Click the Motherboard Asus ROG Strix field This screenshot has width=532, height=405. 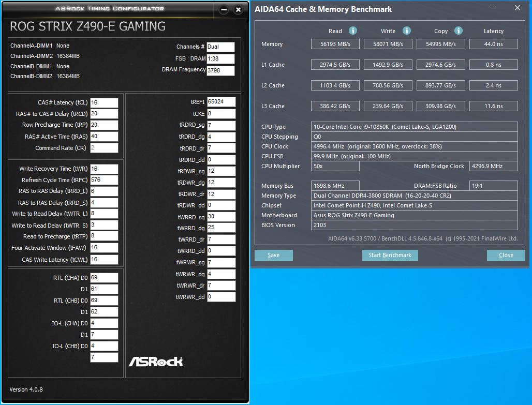tap(415, 215)
